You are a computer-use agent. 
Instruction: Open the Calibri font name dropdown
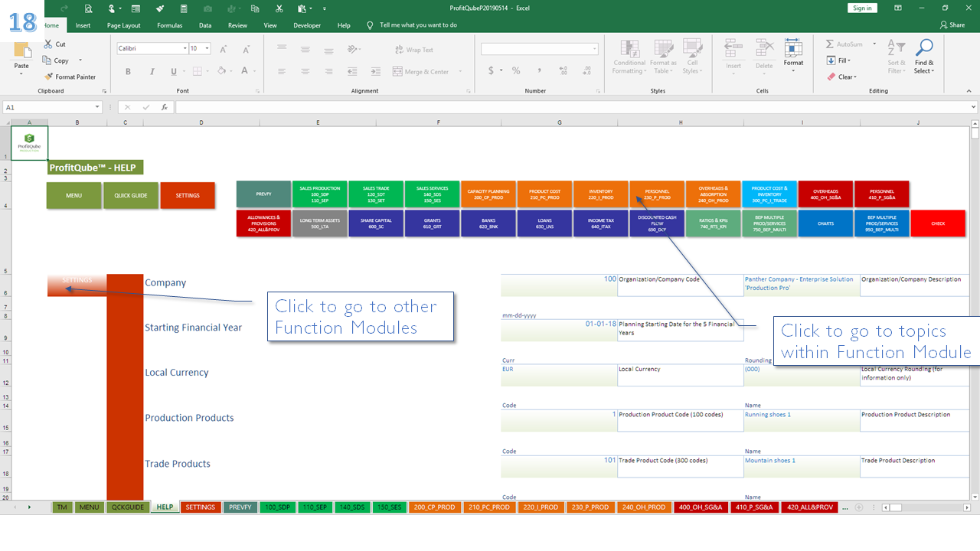pyautogui.click(x=185, y=49)
